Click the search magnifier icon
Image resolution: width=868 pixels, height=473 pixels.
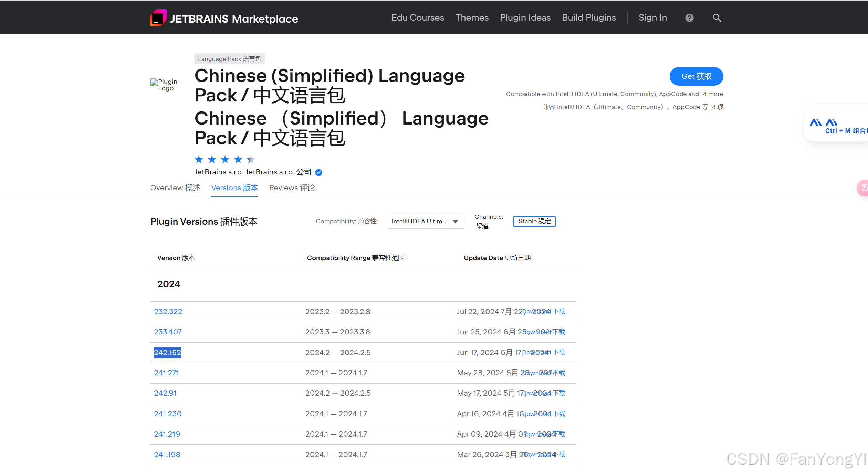717,18
